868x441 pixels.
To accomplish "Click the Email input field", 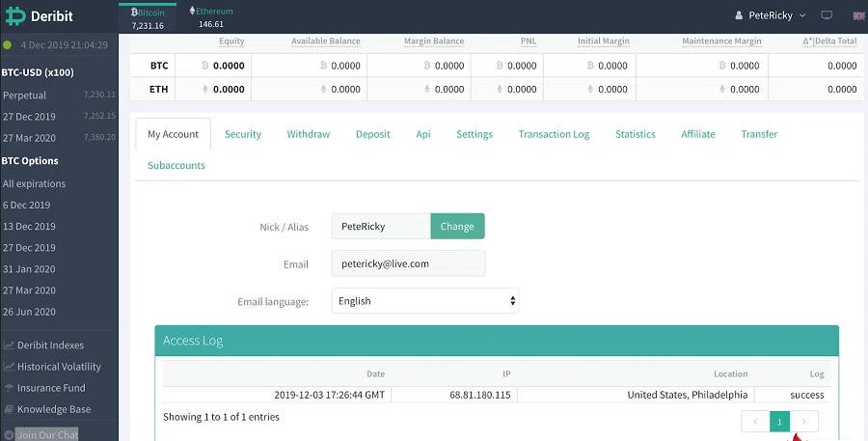I will pyautogui.click(x=409, y=263).
